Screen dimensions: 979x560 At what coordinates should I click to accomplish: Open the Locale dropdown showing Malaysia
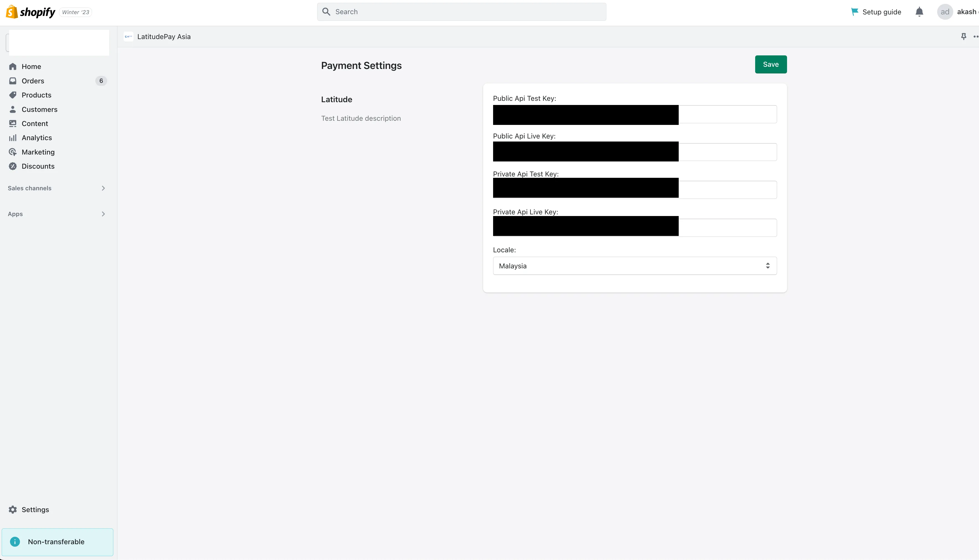[635, 266]
